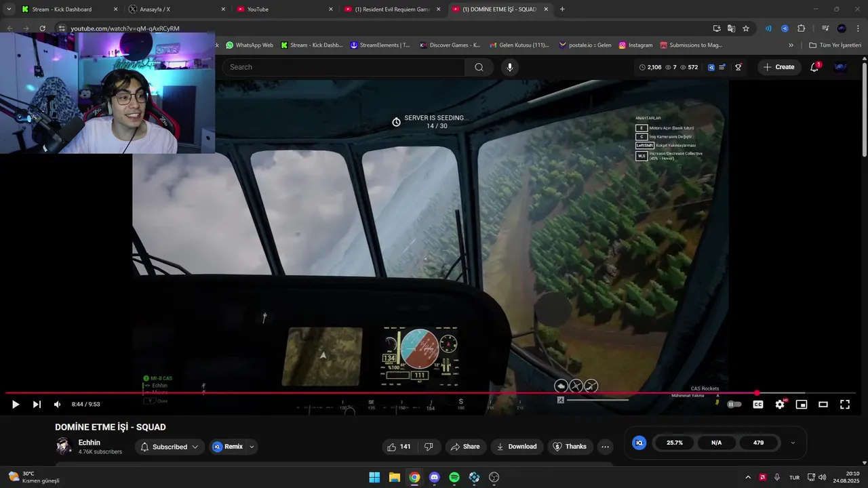The image size is (868, 488).
Task: Open the Subscribed notification dropdown
Action: coord(170,447)
